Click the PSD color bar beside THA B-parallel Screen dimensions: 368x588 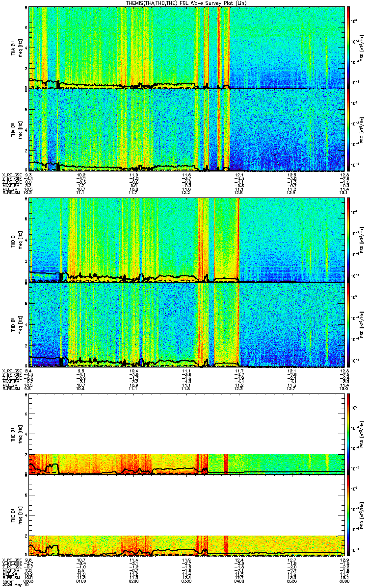(348, 130)
